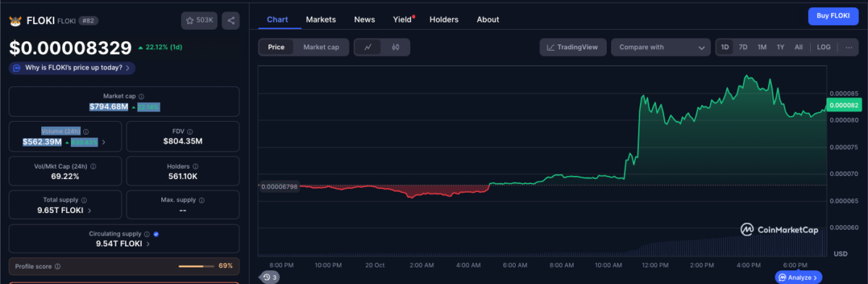Switch to candlestick chart type icon

coord(396,47)
